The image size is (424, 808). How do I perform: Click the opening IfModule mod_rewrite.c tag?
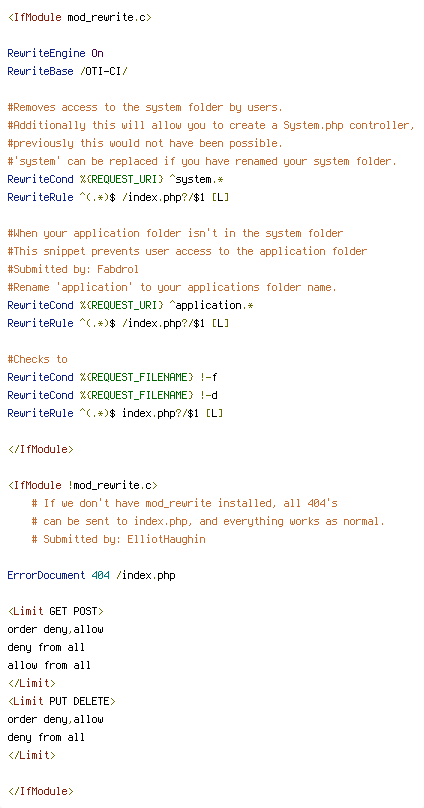(79, 18)
